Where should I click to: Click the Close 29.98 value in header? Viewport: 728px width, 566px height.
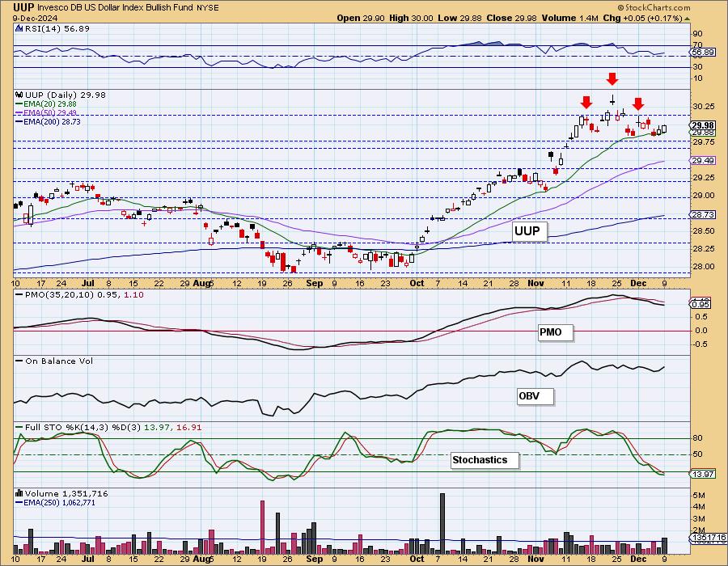pos(512,18)
